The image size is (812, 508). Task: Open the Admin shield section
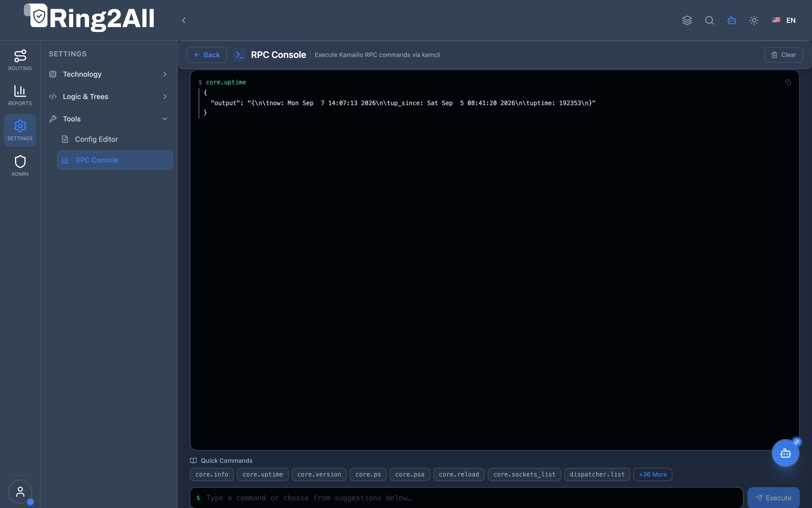pos(20,166)
